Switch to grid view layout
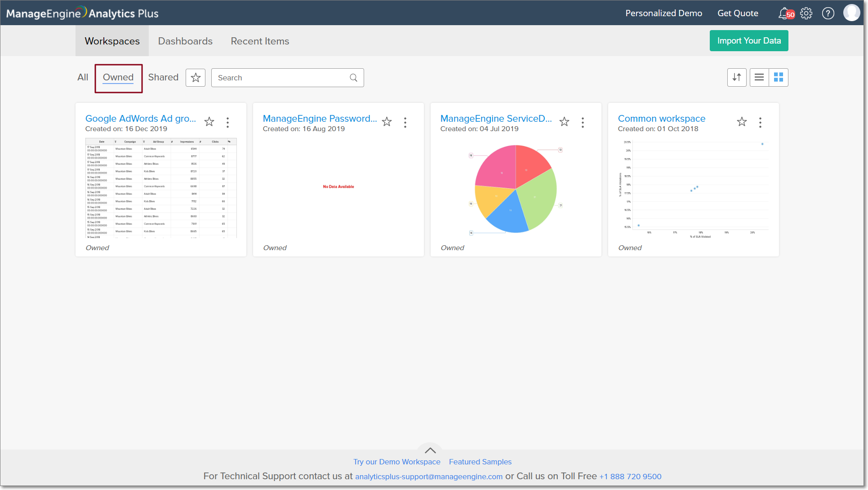This screenshot has height=490, width=868. (779, 77)
